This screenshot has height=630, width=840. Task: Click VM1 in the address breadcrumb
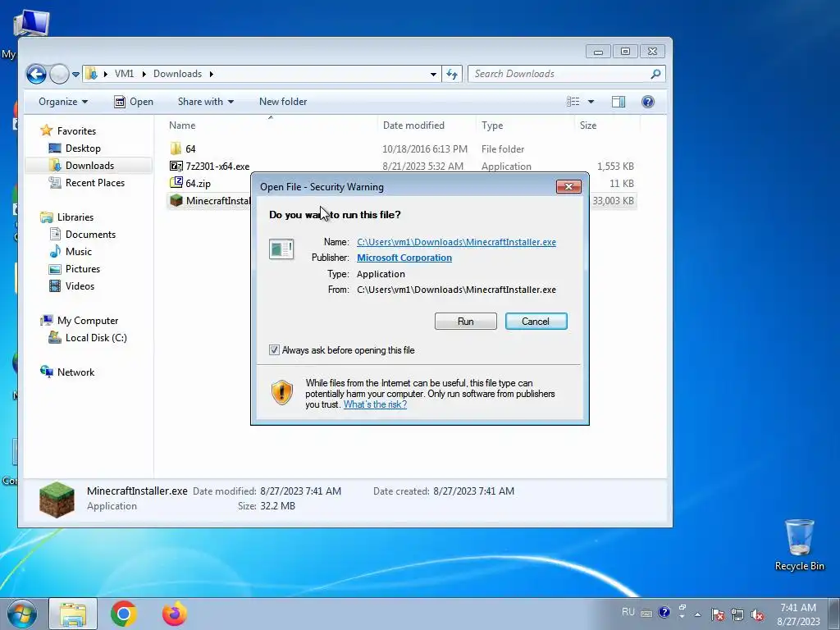(x=125, y=74)
